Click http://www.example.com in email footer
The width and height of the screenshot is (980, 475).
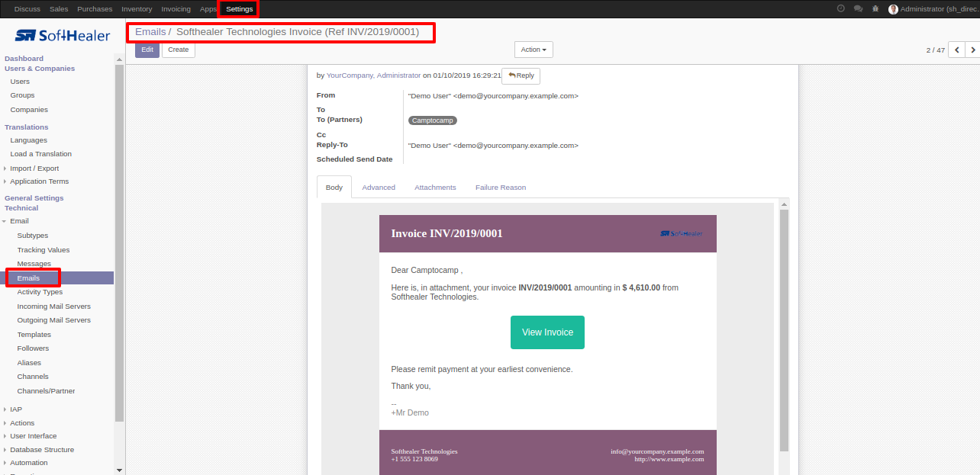pos(669,459)
